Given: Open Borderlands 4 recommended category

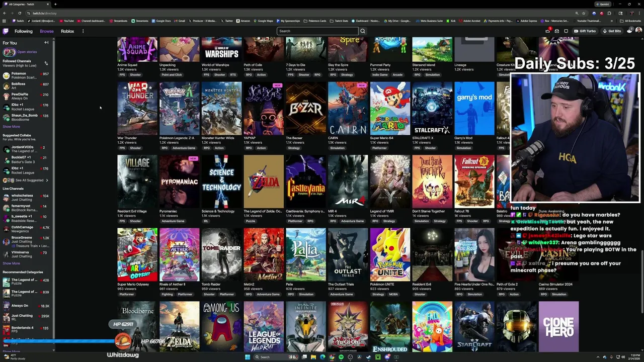Looking at the screenshot, I should [26, 330].
